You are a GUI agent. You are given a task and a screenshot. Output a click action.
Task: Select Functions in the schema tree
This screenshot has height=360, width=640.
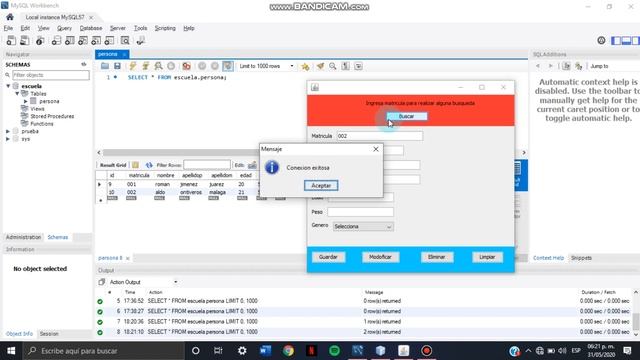click(x=42, y=124)
